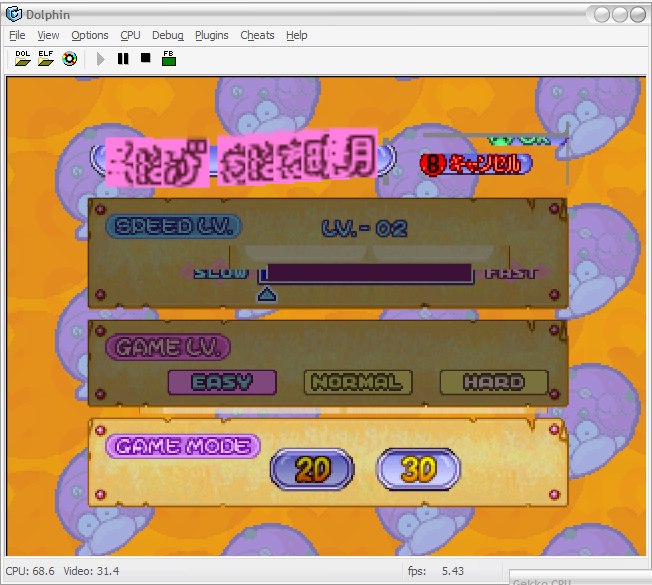Pause the emulation

(123, 59)
